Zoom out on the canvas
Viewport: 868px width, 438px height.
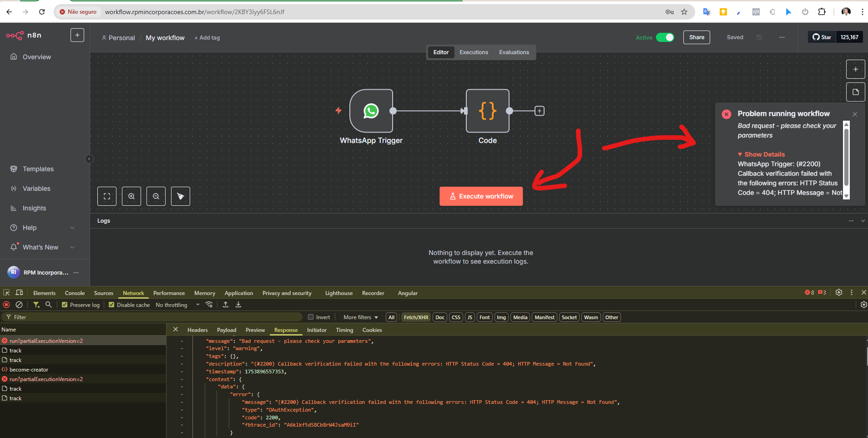click(156, 196)
